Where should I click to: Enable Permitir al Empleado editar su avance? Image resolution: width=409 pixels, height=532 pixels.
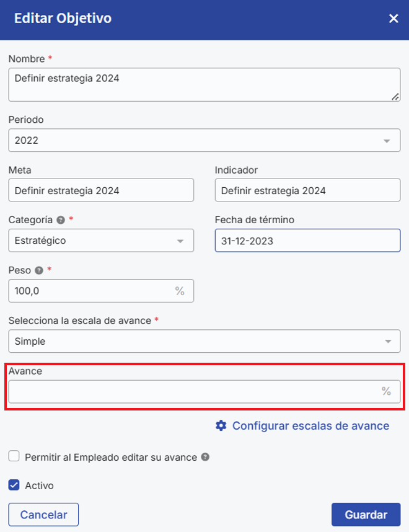14,456
